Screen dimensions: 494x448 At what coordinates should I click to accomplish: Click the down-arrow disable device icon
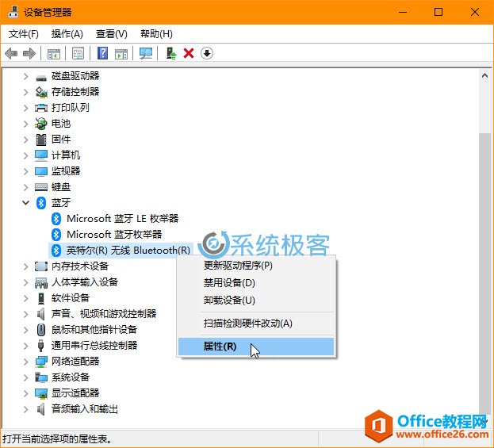(x=207, y=53)
